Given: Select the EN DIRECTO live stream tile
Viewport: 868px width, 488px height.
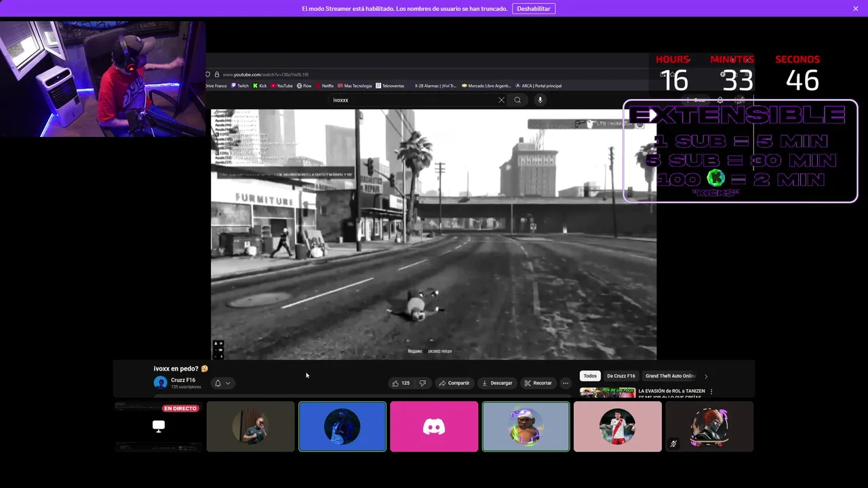Looking at the screenshot, I should pyautogui.click(x=158, y=426).
